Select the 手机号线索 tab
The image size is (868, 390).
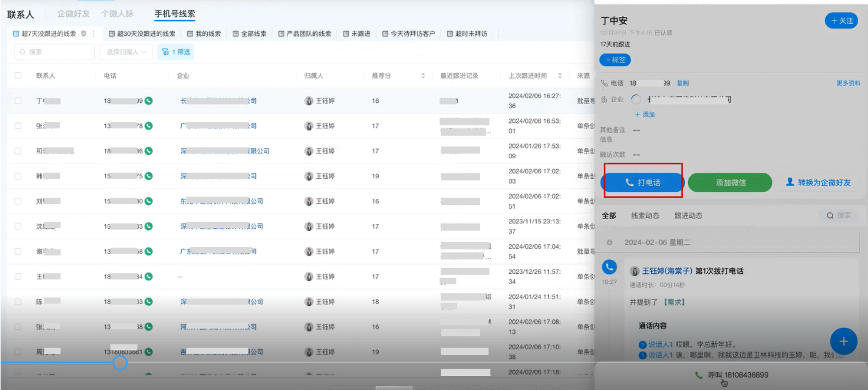click(x=174, y=13)
